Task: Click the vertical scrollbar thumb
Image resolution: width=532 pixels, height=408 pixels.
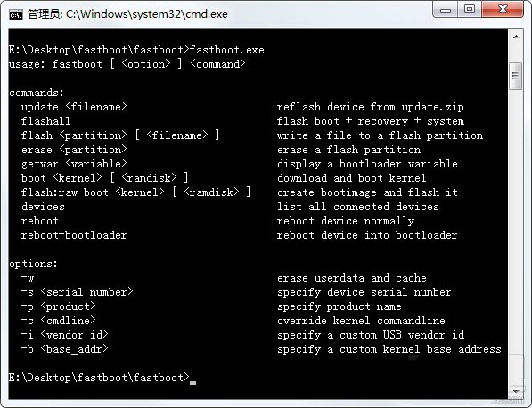Action: (x=516, y=76)
